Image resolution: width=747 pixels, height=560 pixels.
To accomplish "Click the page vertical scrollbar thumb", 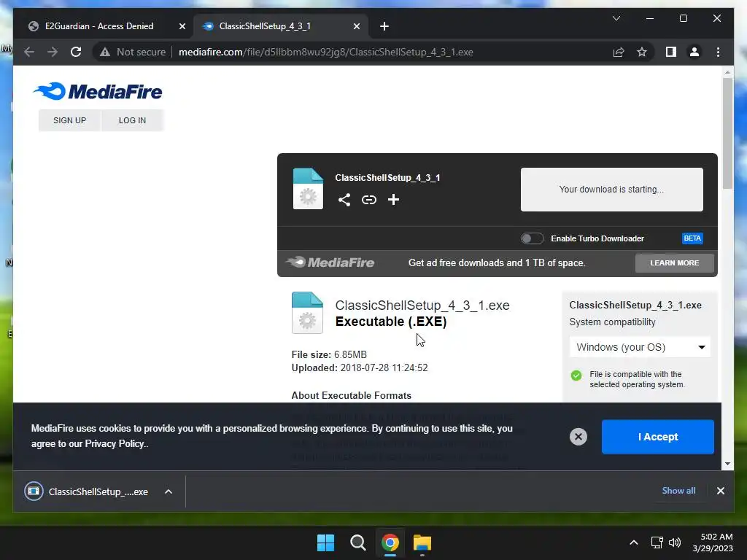I will (x=727, y=133).
